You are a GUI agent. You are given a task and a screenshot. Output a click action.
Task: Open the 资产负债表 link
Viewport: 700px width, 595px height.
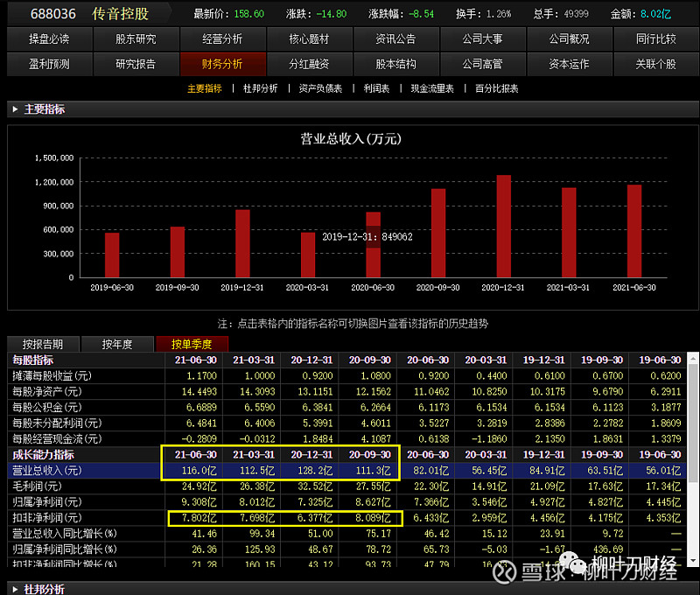pos(320,88)
